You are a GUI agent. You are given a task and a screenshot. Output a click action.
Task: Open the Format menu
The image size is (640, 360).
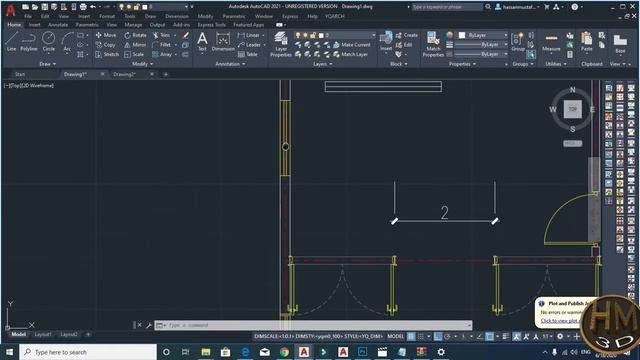(107, 16)
